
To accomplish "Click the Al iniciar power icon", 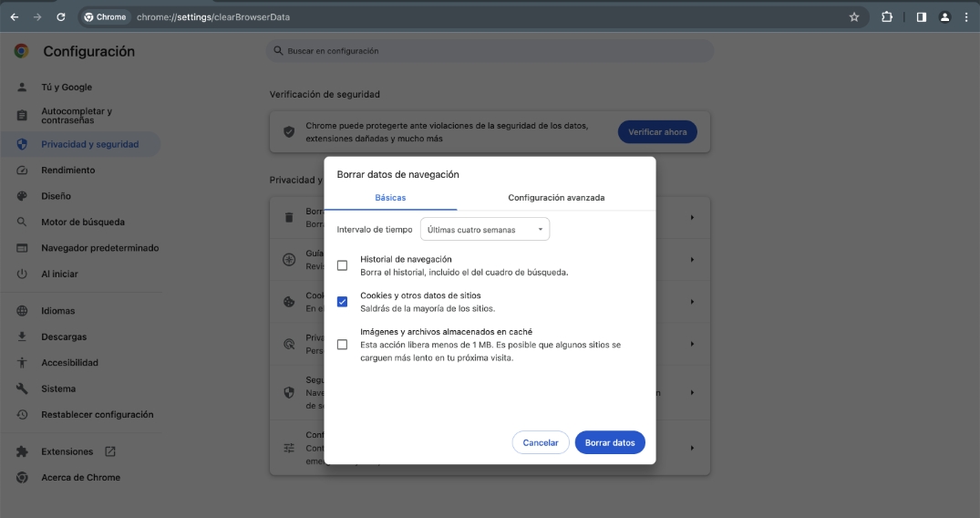I will 22,274.
